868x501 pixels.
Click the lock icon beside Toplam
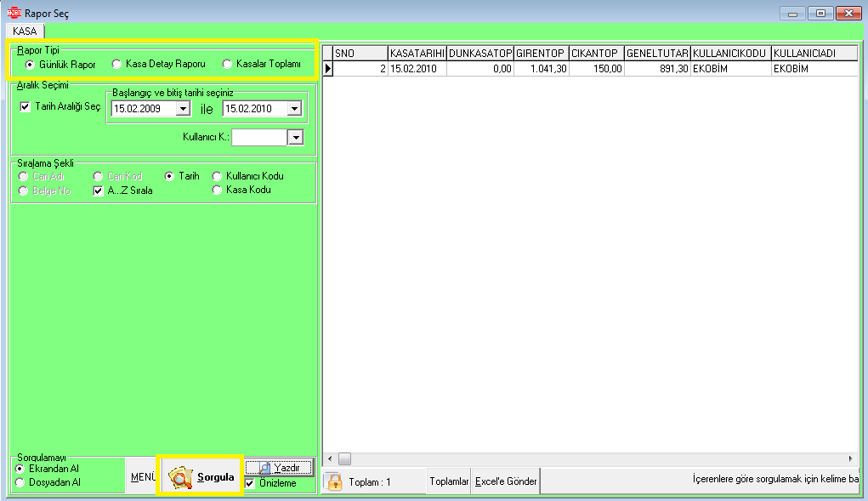(334, 481)
